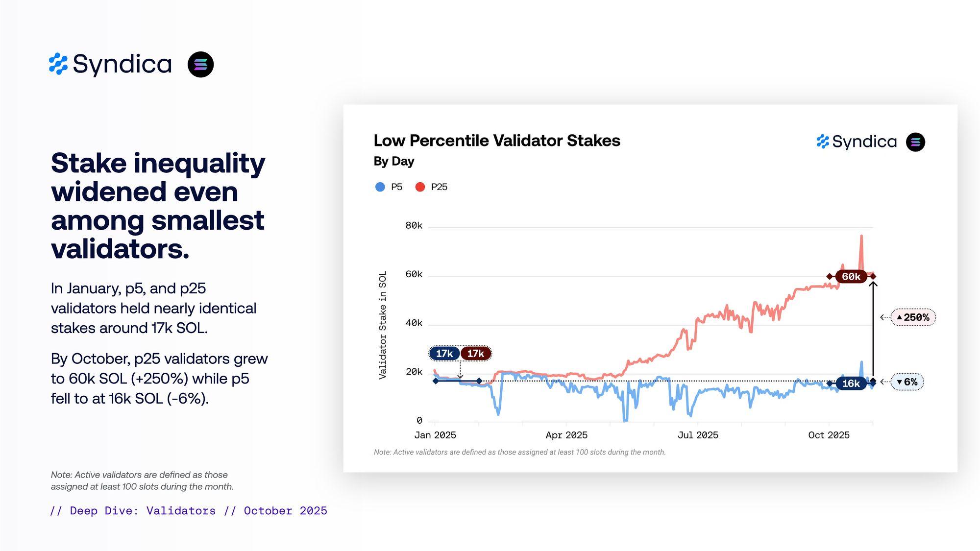980x551 pixels.
Task: Toggle the P25 series legend red dot
Action: point(420,187)
